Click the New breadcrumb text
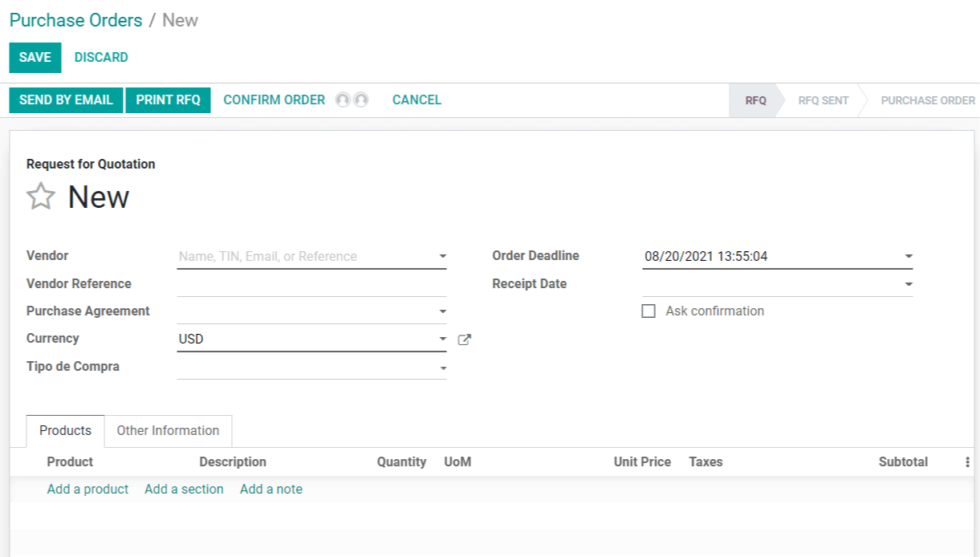 click(181, 21)
